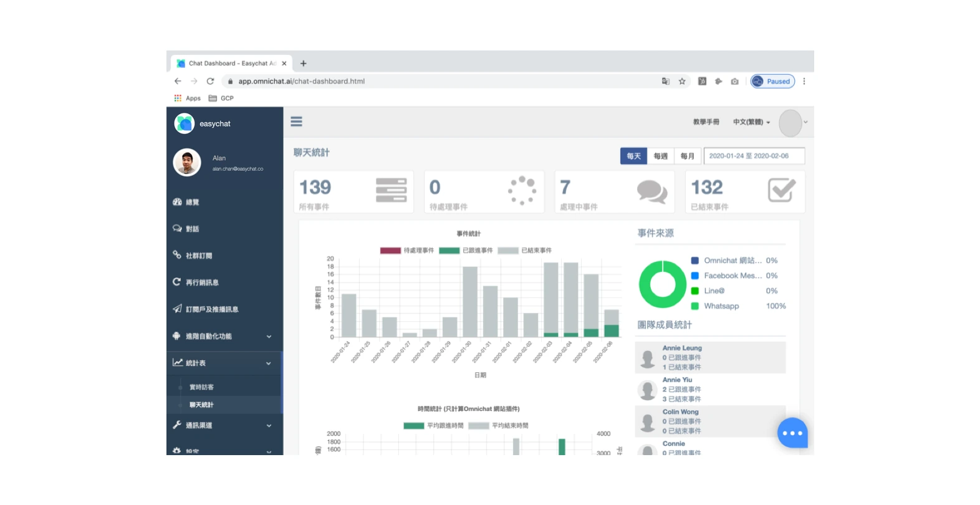Click the date range input field

pos(754,156)
